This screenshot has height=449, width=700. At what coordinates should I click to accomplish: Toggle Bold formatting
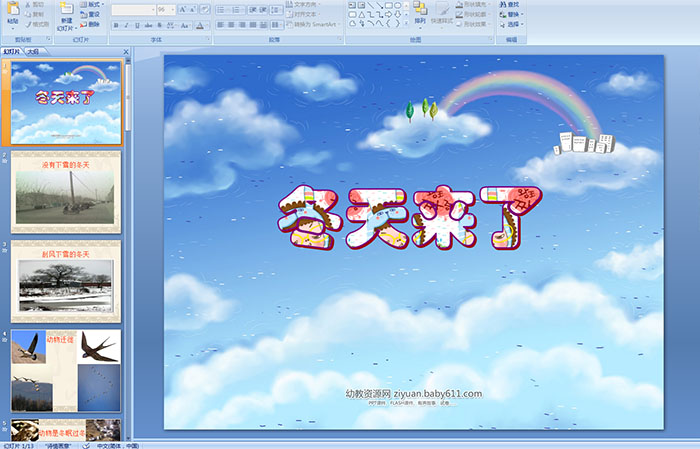pos(116,25)
